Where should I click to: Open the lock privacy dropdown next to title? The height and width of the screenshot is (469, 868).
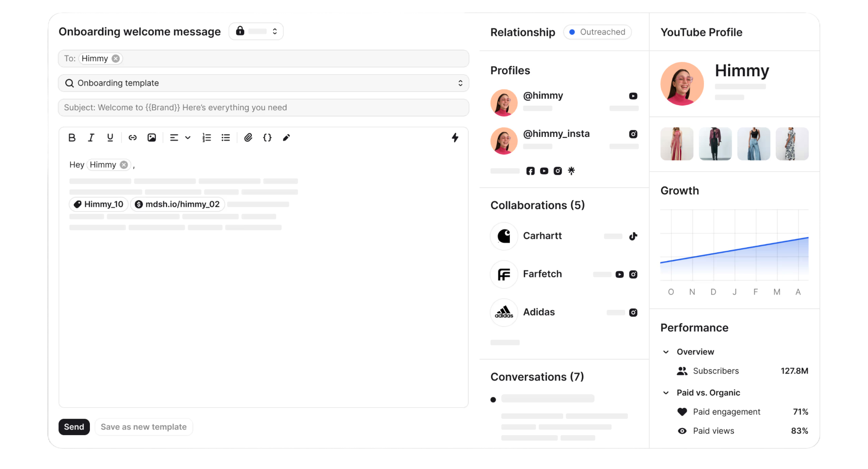coord(256,31)
